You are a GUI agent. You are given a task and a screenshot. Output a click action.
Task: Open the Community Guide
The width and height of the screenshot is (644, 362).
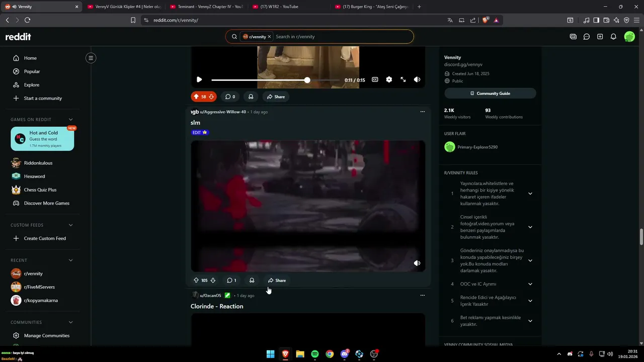pos(490,94)
